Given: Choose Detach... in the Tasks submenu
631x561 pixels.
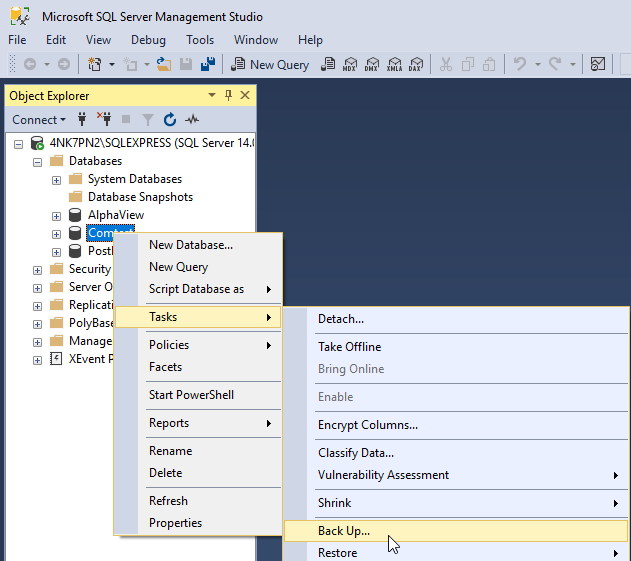Looking at the screenshot, I should pyautogui.click(x=341, y=319).
